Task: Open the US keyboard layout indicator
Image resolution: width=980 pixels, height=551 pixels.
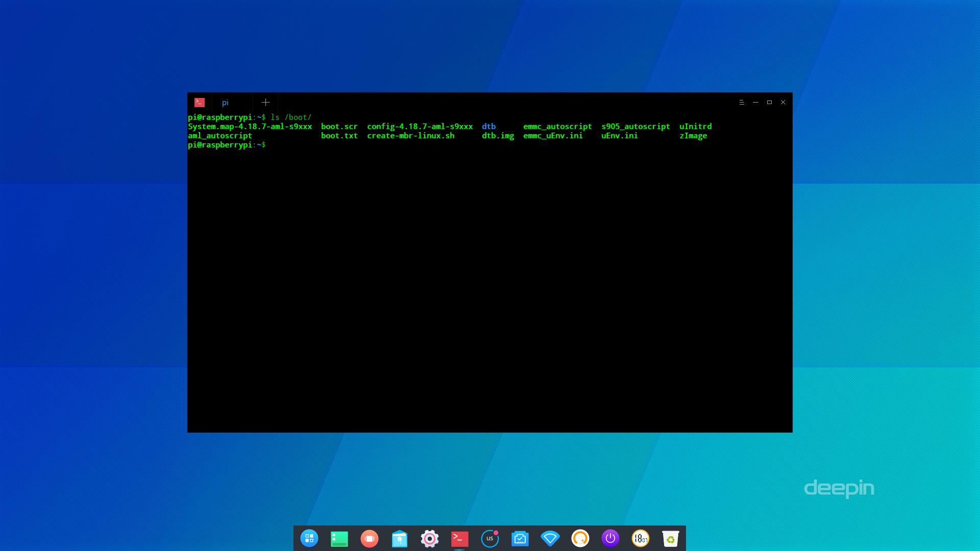Action: point(489,538)
